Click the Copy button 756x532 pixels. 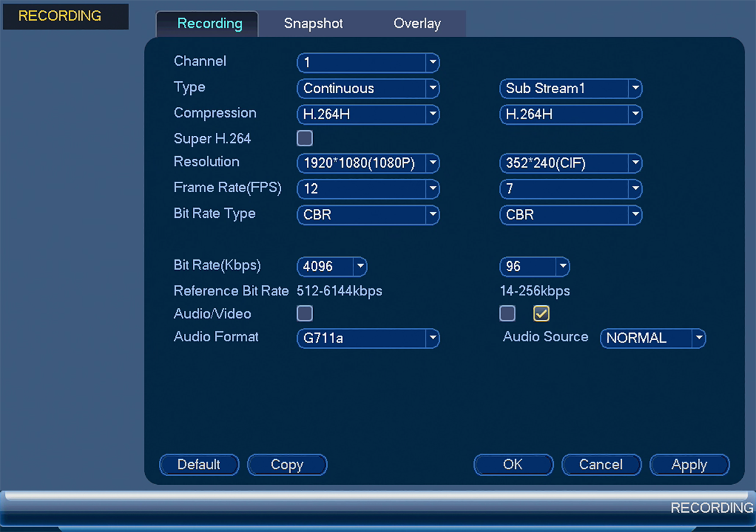(x=287, y=465)
